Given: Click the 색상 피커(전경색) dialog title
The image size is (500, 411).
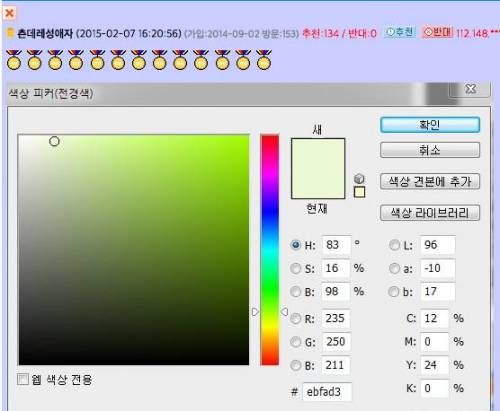Looking at the screenshot, I should (x=51, y=93).
